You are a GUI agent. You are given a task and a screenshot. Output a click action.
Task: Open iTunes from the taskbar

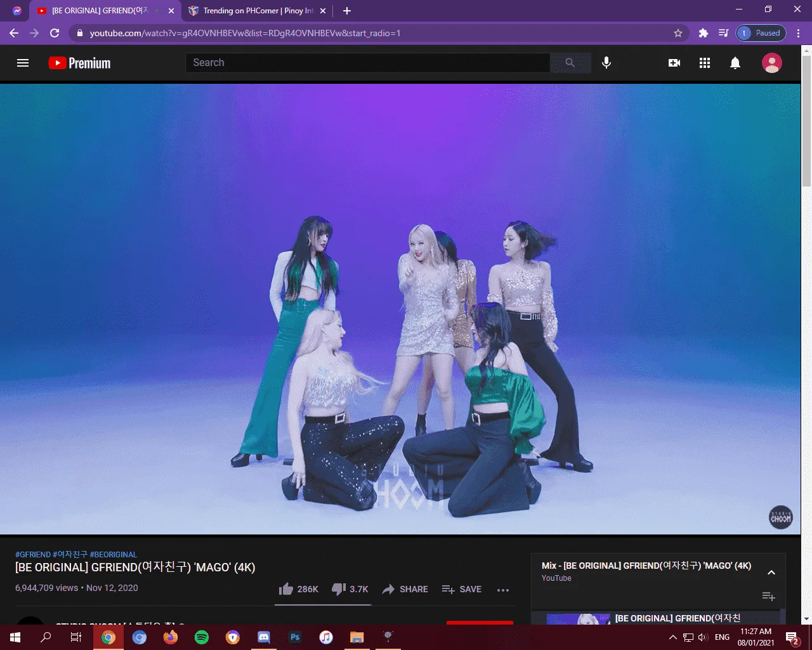pyautogui.click(x=326, y=637)
